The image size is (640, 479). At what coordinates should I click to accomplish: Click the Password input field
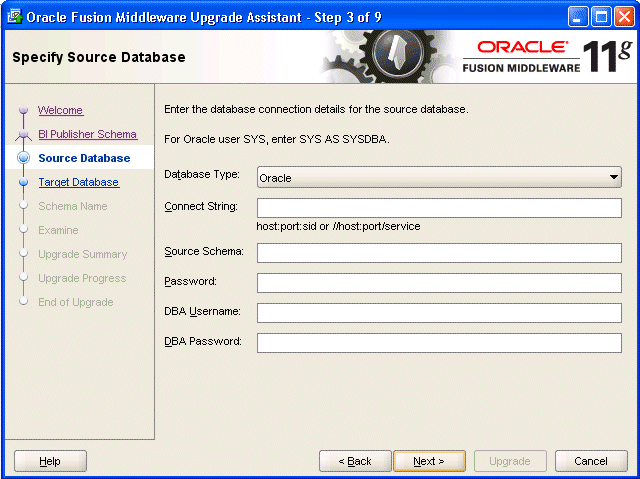tap(439, 283)
